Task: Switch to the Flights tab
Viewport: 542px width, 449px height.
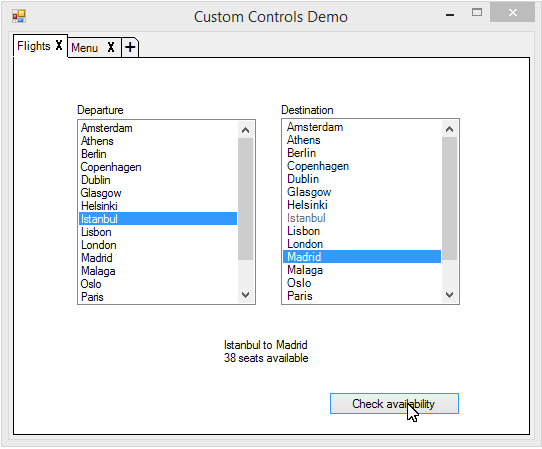Action: coord(34,46)
